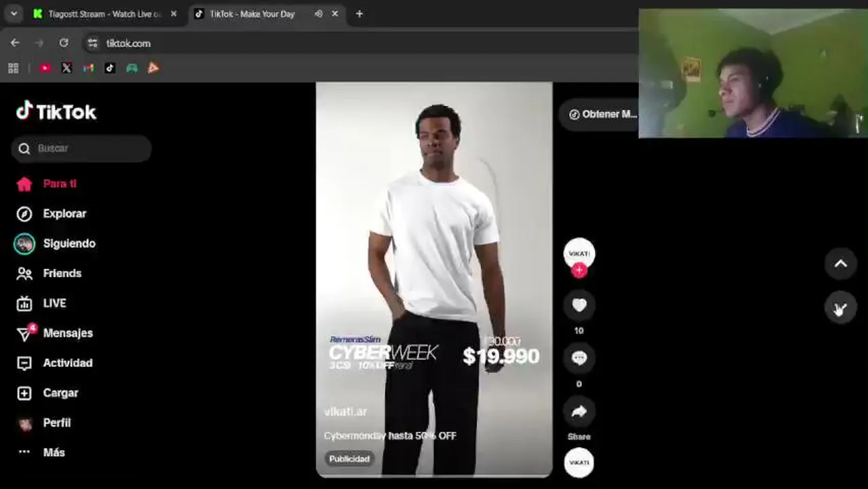Follow Vikati with the red plus button

click(x=579, y=271)
